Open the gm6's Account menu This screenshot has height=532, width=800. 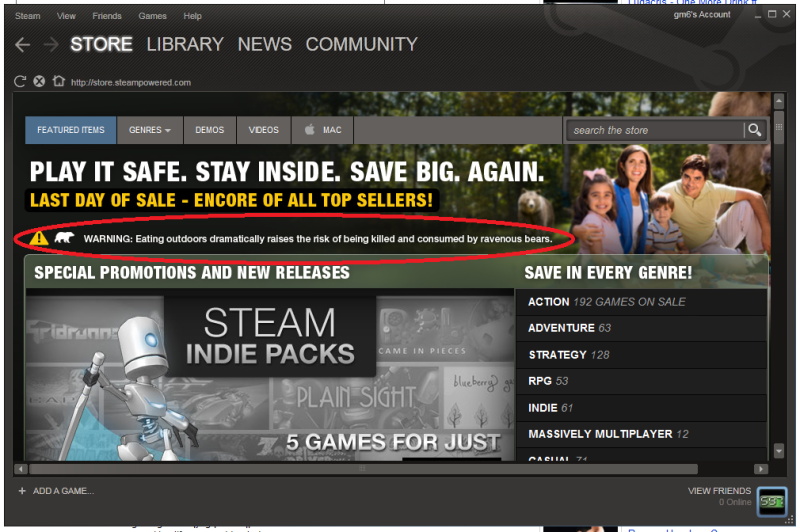[x=700, y=15]
